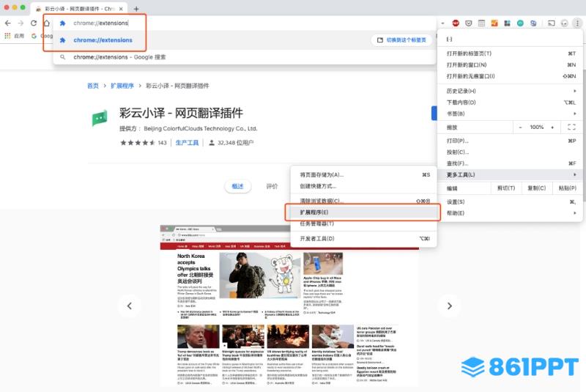Choose 打开新的窗口(N)
The height and width of the screenshot is (392, 586).
point(511,64)
